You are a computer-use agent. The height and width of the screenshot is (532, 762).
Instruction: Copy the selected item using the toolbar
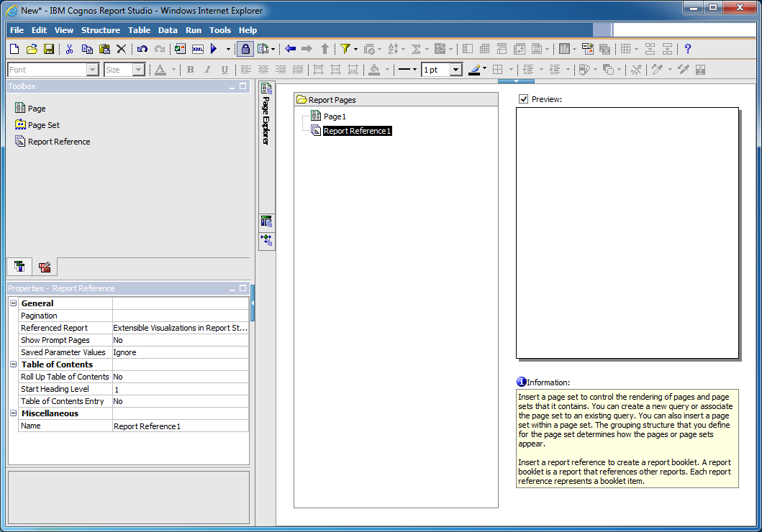(x=87, y=49)
